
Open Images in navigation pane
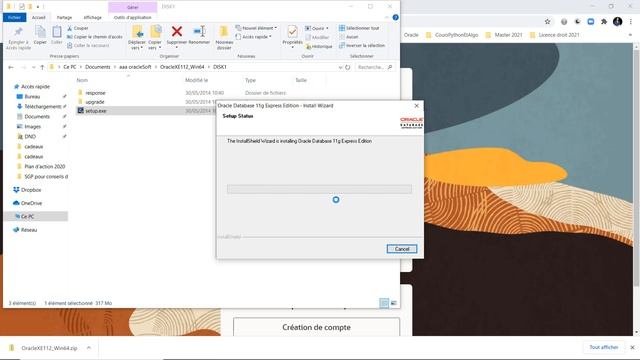tap(32, 127)
